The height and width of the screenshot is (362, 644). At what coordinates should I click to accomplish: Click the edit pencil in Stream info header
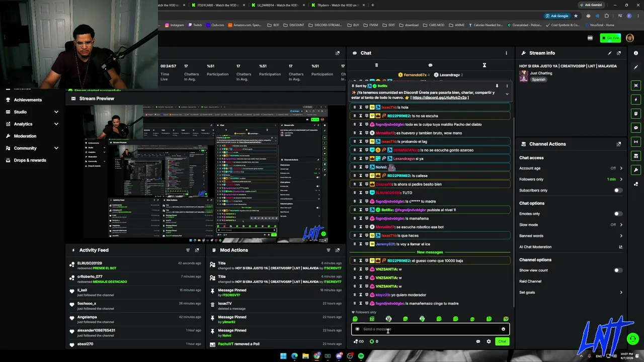pyautogui.click(x=610, y=53)
